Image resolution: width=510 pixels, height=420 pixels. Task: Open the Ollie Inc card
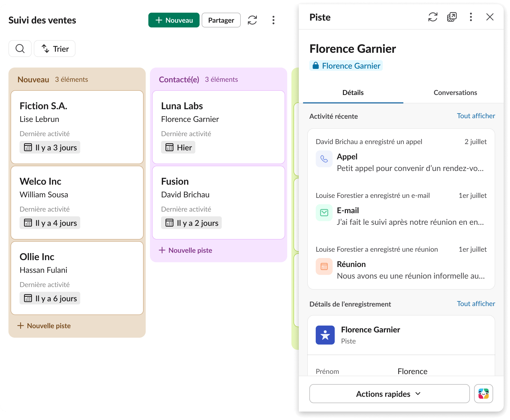pyautogui.click(x=77, y=278)
